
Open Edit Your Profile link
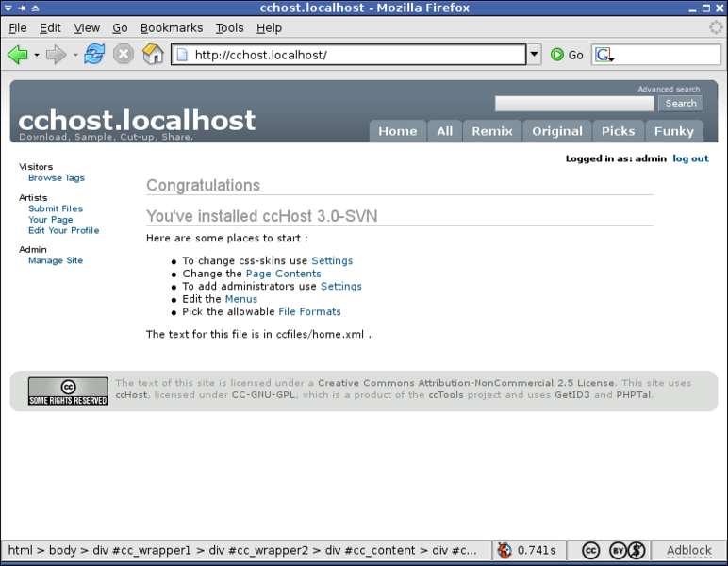[63, 230]
